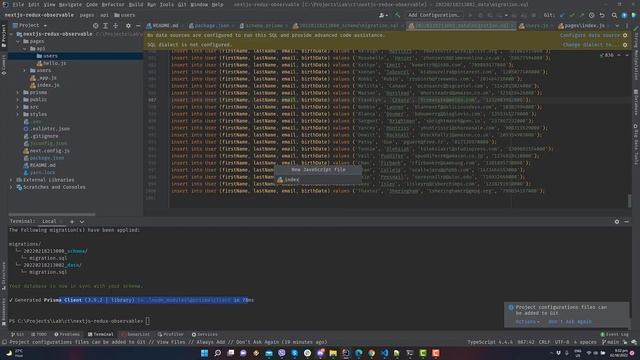Expand the public folder
Viewport: 640px width, 360px height.
coord(18,100)
